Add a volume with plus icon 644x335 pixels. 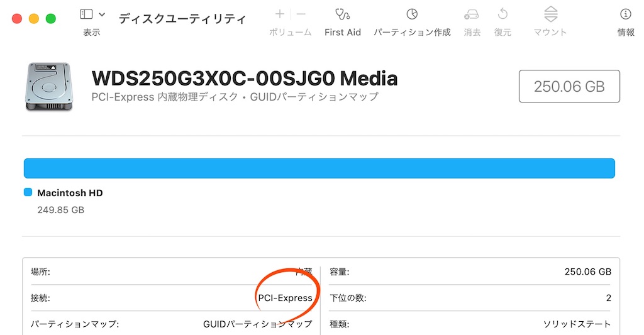point(280,14)
